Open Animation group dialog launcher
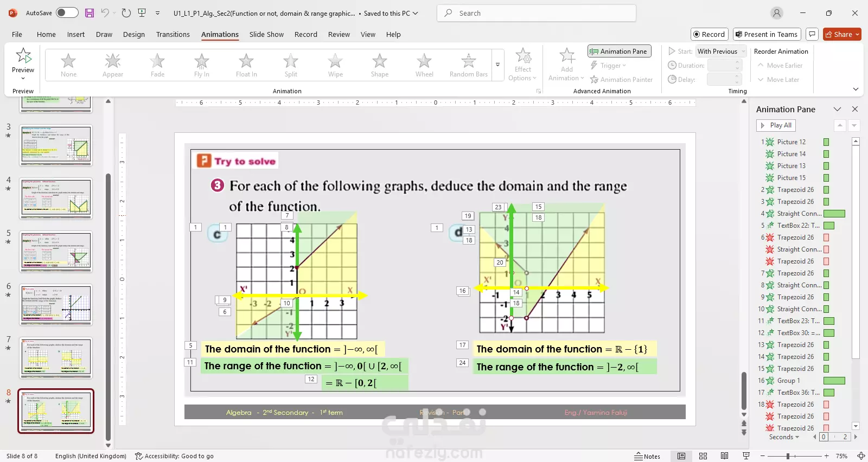Viewport: 868px width, 462px height. (x=539, y=91)
